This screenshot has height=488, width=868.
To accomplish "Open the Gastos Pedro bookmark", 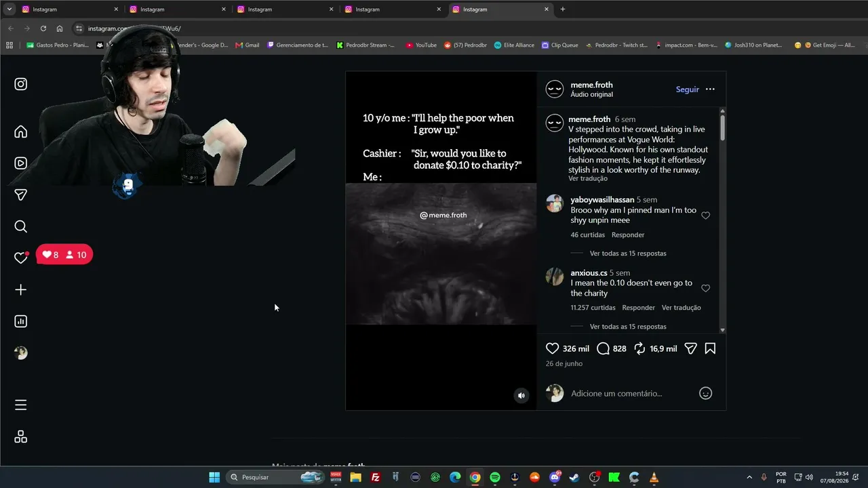I will click(58, 45).
